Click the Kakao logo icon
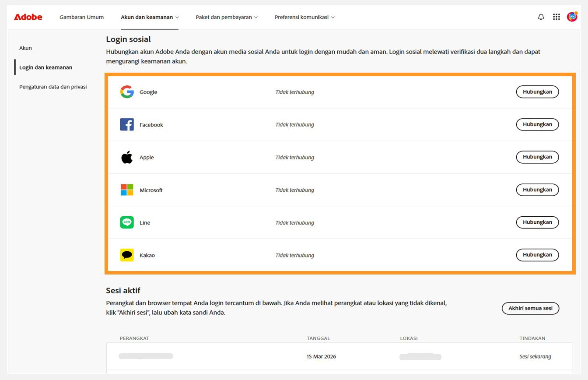Viewport: 588px width, 380px height. click(x=127, y=255)
